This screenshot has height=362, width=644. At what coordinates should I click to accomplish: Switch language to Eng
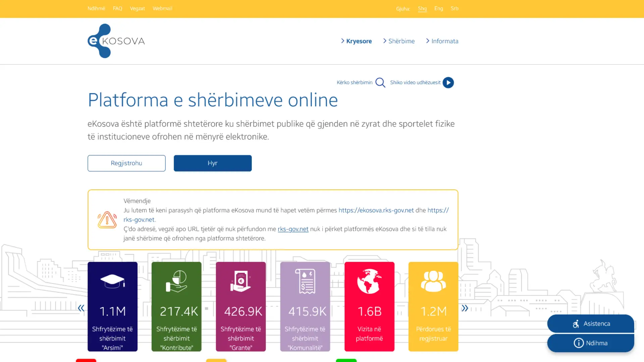[438, 8]
